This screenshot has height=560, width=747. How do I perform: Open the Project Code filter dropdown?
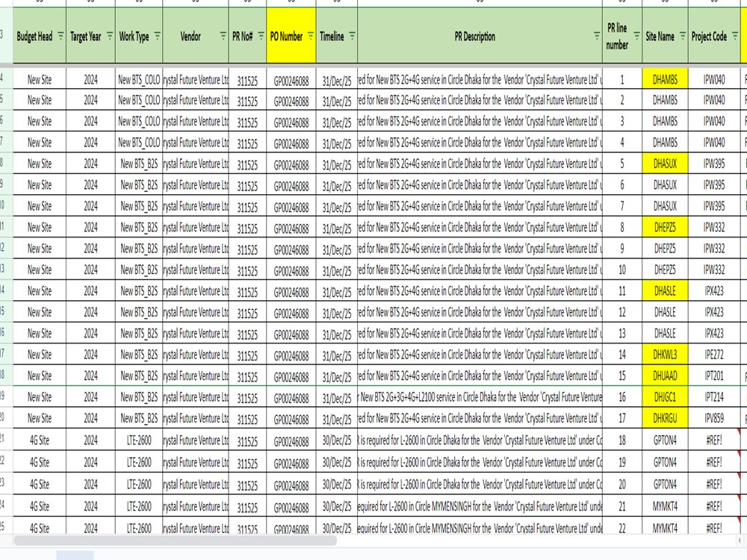pyautogui.click(x=735, y=36)
